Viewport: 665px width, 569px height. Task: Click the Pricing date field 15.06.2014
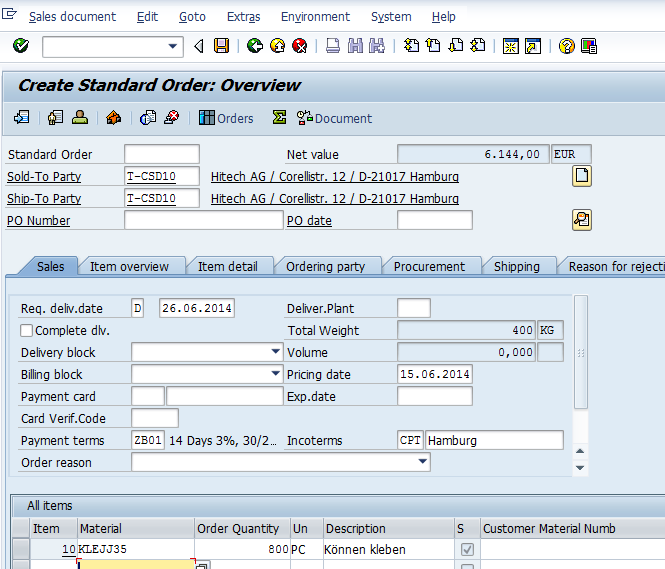click(435, 374)
